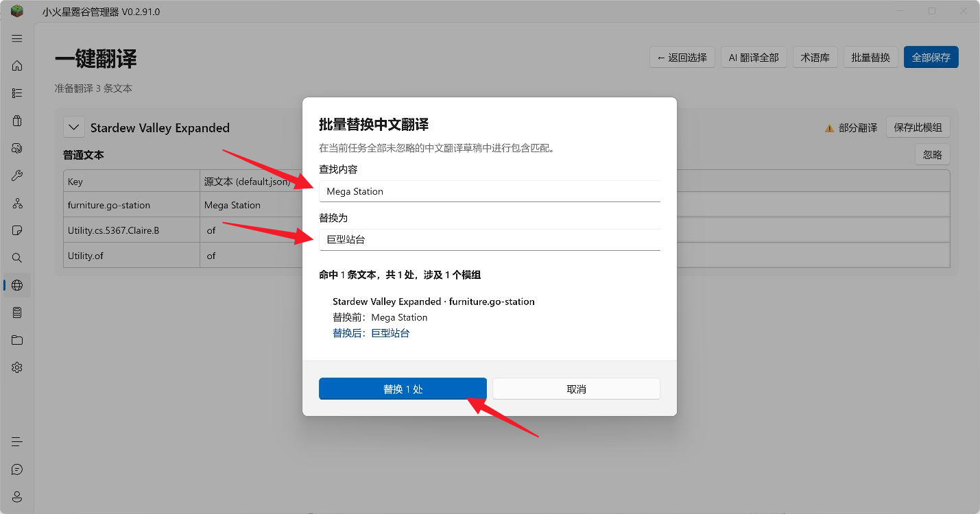Cancel the dialog with 取消
The image size is (980, 514).
click(x=576, y=389)
